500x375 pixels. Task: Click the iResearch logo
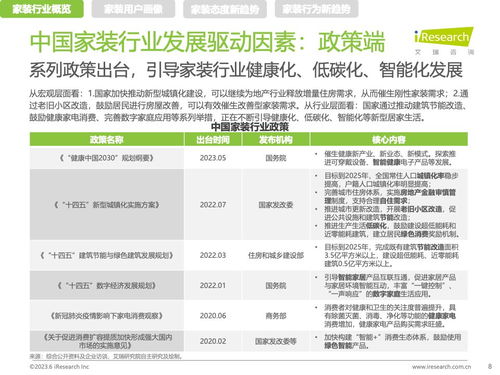444,40
